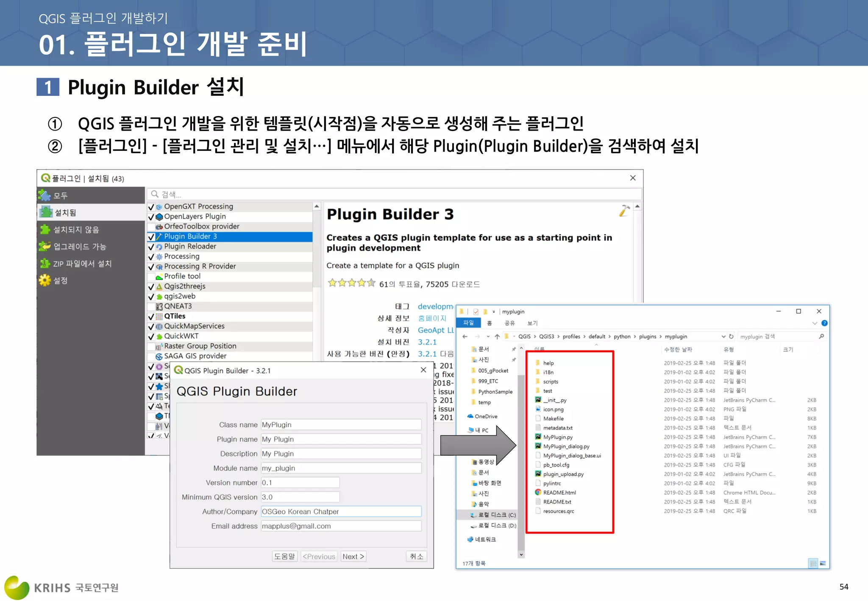Screen dimensions: 868x601
Task: Open the 보기 tab in Explorer ribbon
Action: pyautogui.click(x=532, y=323)
